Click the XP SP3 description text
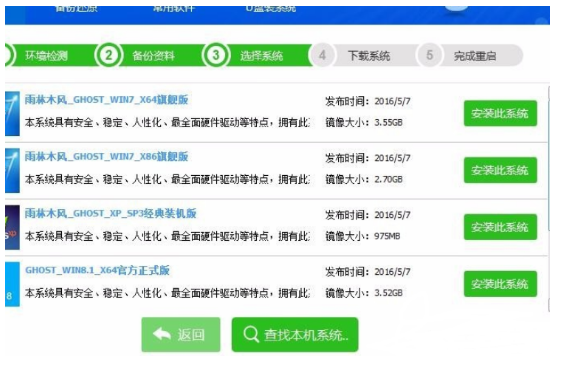Screen dimensions: 565x375 point(167,236)
